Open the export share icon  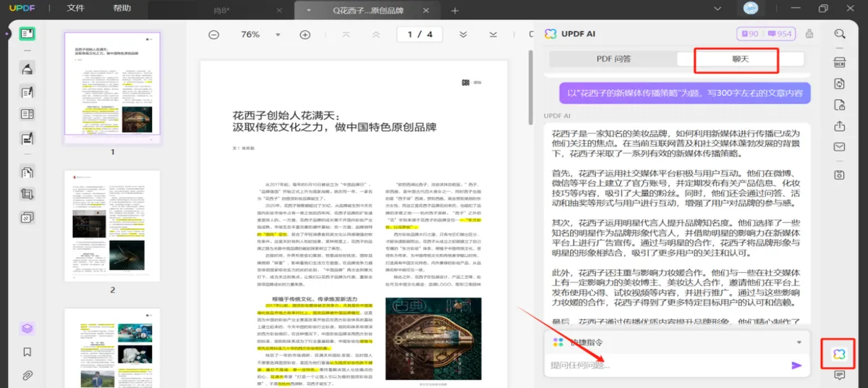pyautogui.click(x=840, y=126)
